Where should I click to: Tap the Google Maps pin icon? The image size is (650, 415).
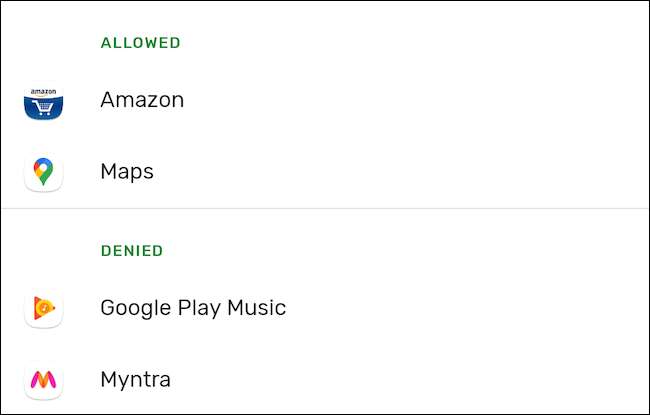(43, 172)
